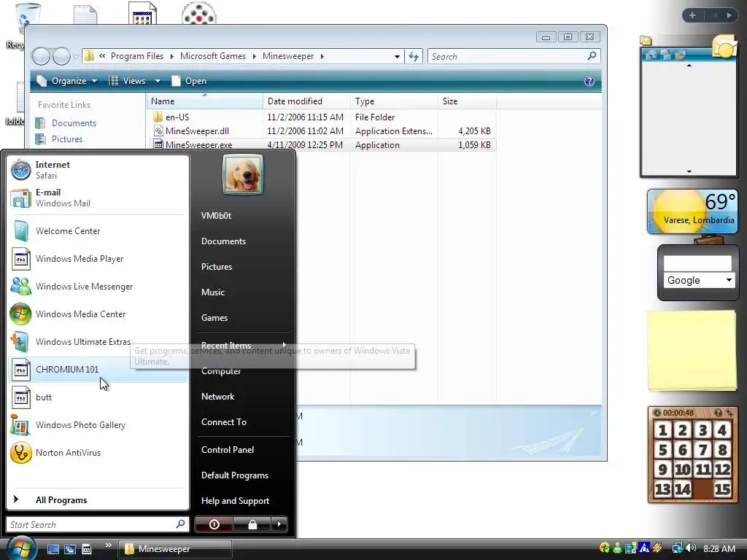Click the lock button in Start menu
747x560 pixels.
pyautogui.click(x=252, y=524)
